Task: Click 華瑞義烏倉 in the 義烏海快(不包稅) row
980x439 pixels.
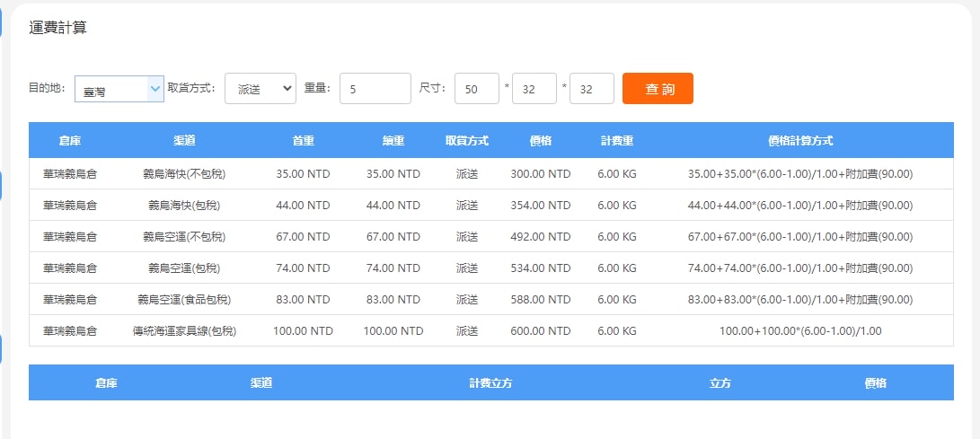Action: [x=70, y=174]
